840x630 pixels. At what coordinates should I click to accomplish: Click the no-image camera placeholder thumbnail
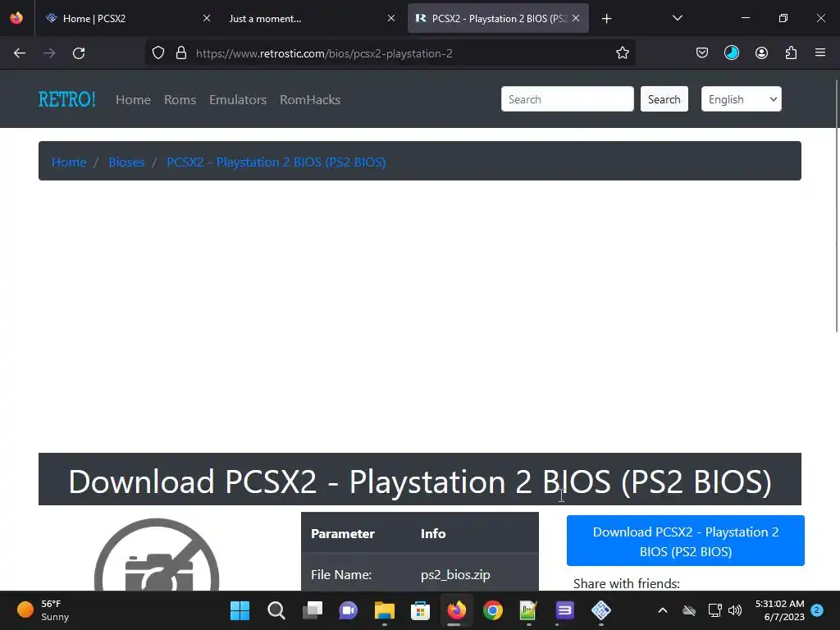point(157,555)
